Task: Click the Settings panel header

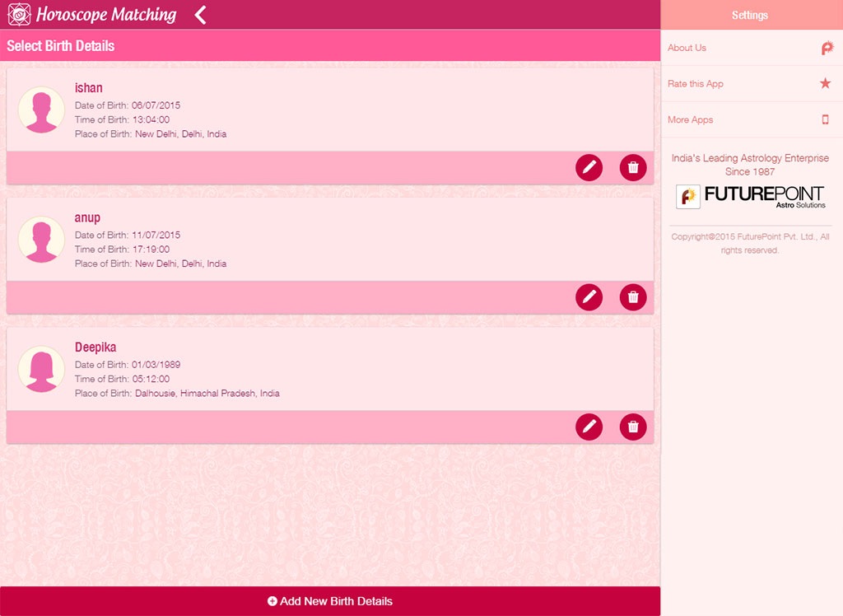Action: (x=750, y=16)
